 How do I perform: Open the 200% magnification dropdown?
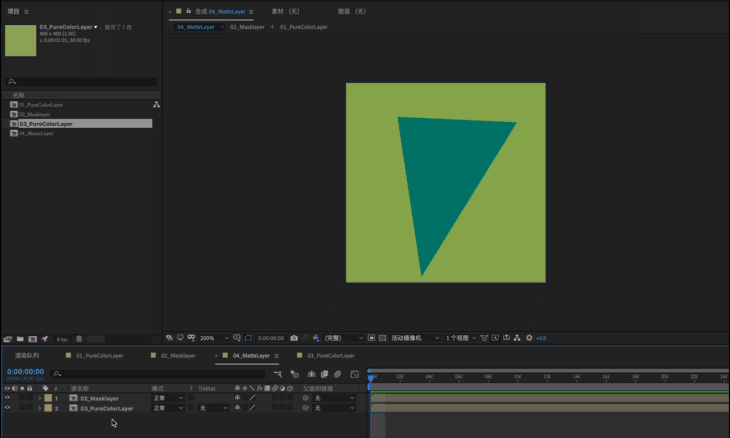point(214,338)
